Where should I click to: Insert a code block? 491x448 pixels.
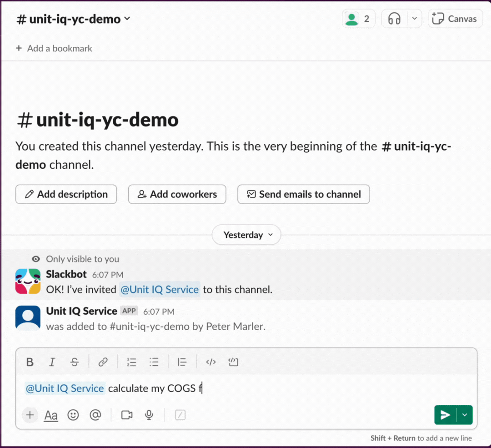click(x=233, y=362)
